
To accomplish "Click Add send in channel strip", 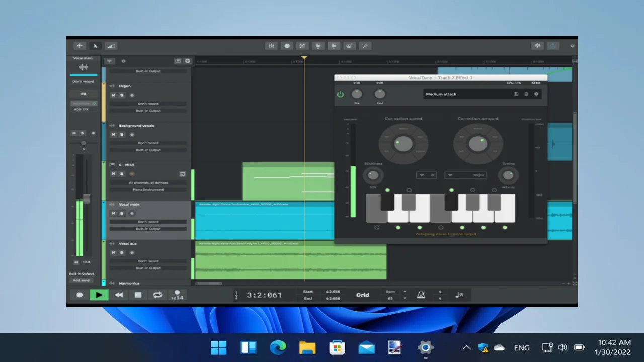I will click(82, 280).
